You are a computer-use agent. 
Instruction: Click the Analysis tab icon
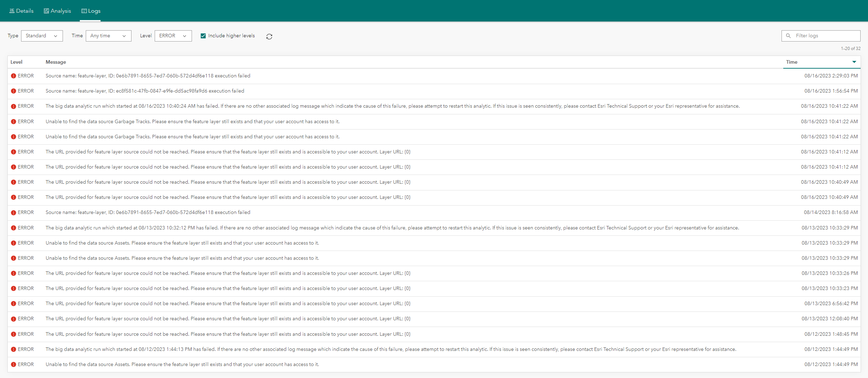(x=46, y=11)
